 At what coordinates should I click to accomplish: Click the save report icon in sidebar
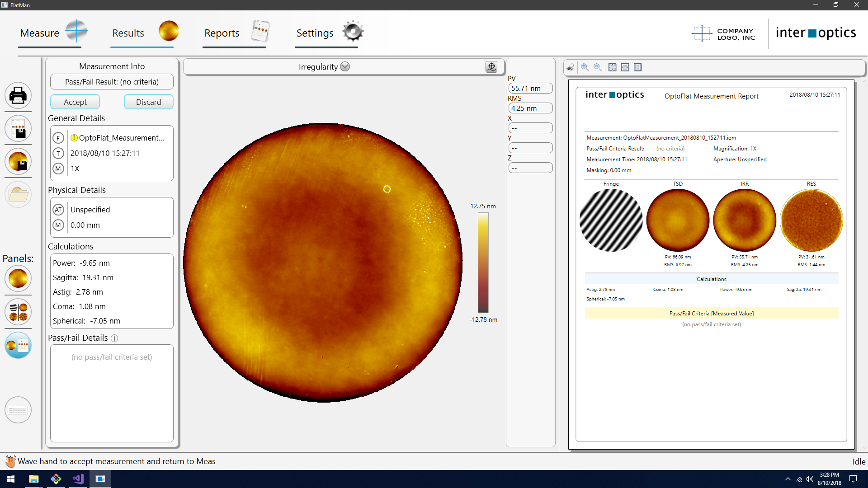(18, 129)
